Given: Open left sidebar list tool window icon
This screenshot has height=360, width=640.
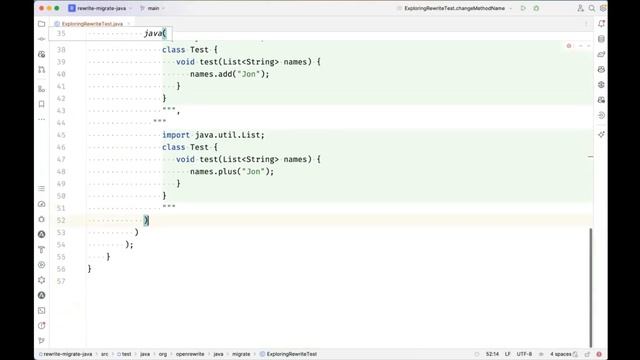Looking at the screenshot, I should (x=42, y=189).
